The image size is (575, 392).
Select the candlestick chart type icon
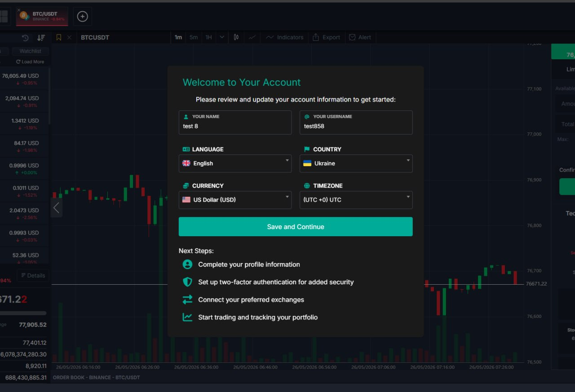click(x=236, y=37)
